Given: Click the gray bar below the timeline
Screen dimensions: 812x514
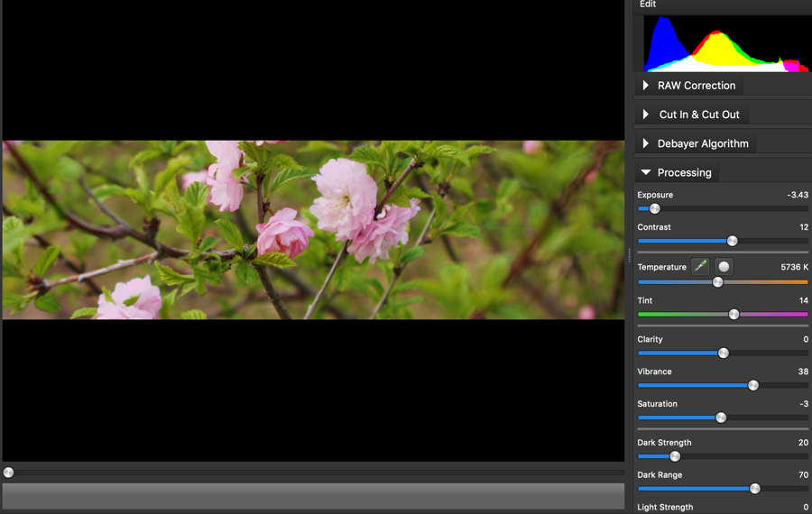Looking at the screenshot, I should click(x=313, y=496).
